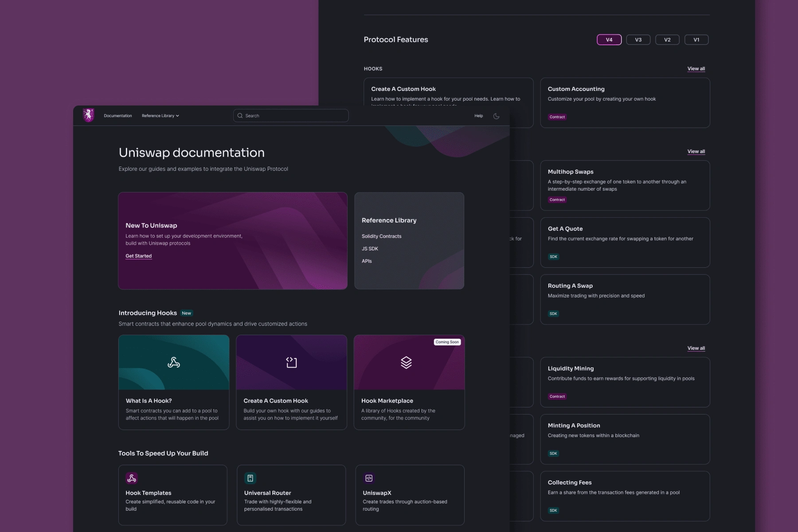This screenshot has width=798, height=532.
Task: Click the code bracket icon above Create A Custom Hook
Action: click(291, 363)
